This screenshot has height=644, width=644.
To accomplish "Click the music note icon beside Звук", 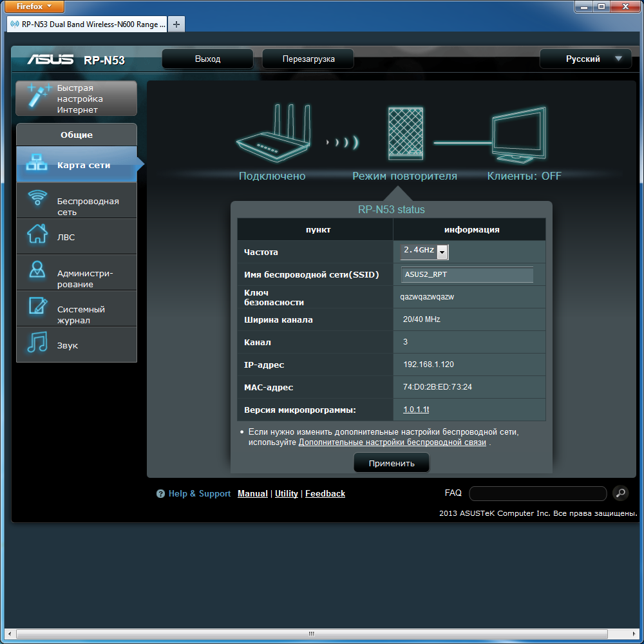I will 37,342.
